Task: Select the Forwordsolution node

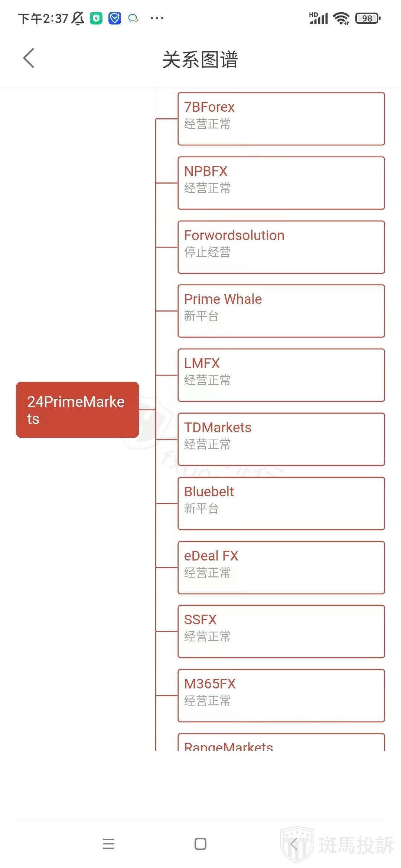Action: click(x=281, y=247)
